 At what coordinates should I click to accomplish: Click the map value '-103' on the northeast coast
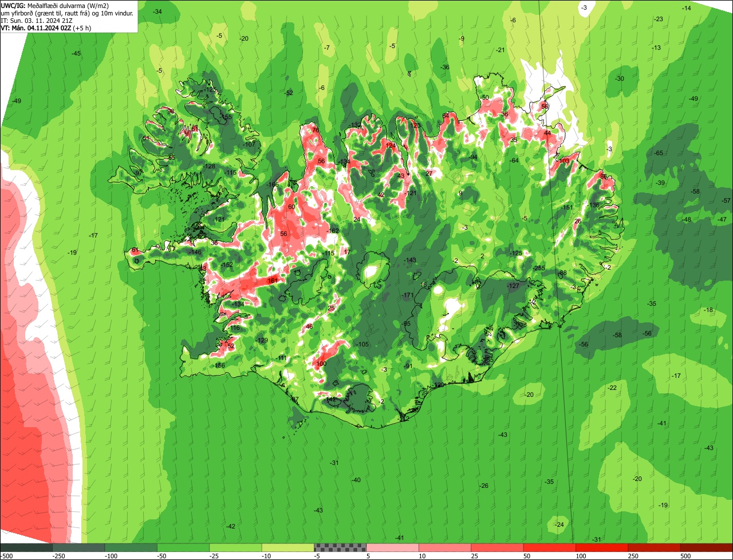click(563, 160)
